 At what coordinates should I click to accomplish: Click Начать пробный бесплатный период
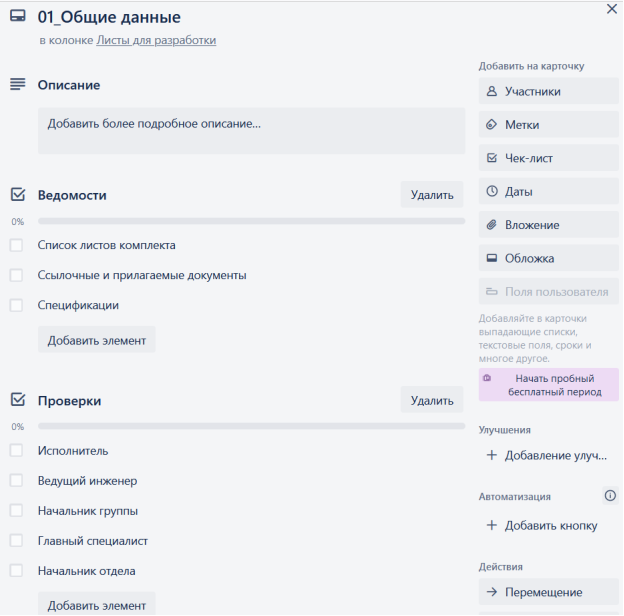[x=548, y=385]
